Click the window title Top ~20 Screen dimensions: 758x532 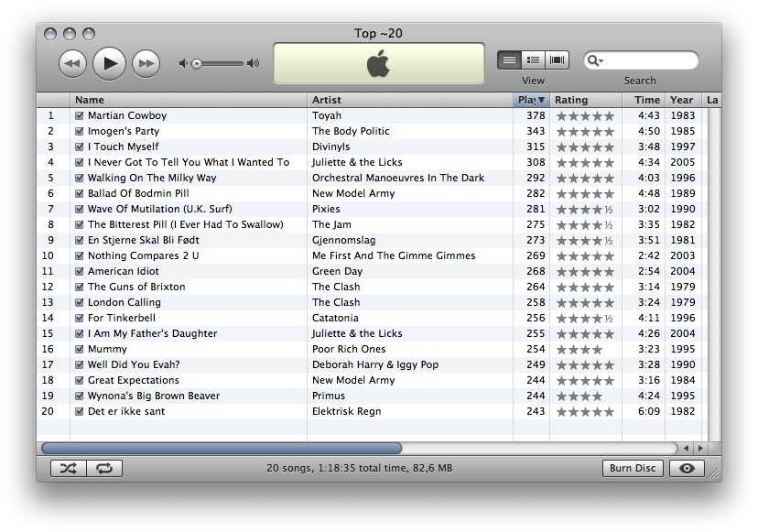coord(378,33)
